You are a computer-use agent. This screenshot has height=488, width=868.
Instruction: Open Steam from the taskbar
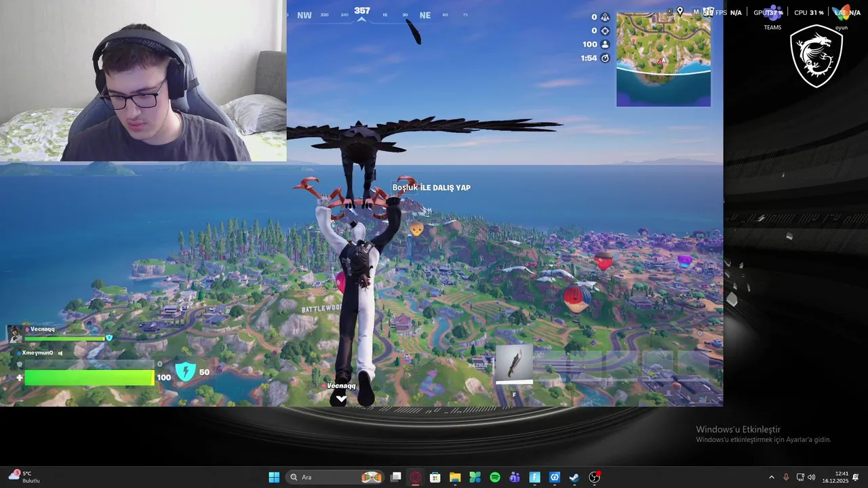point(574,477)
